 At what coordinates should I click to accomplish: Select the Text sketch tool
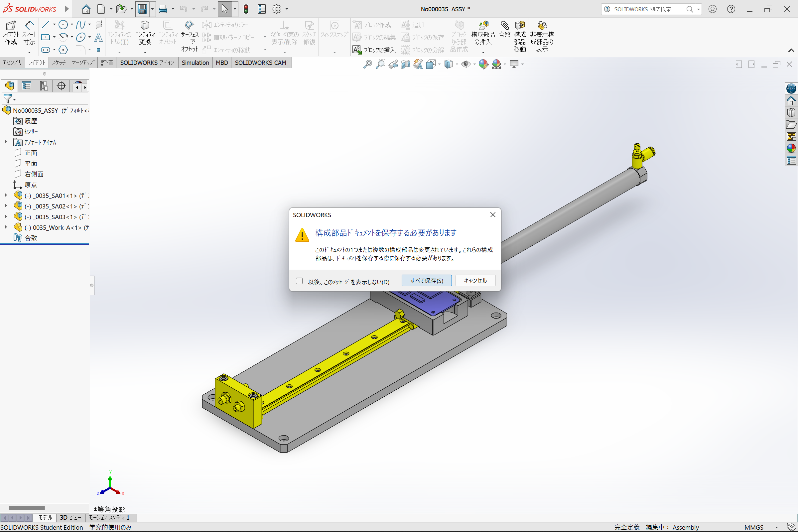pos(98,37)
